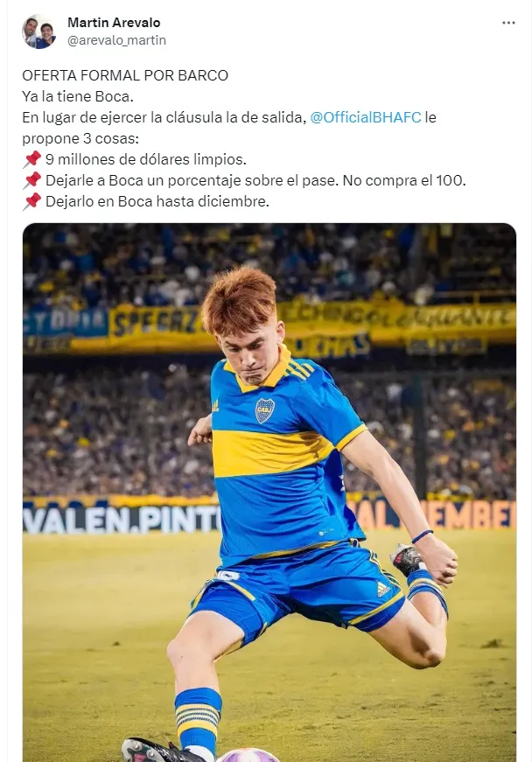532x762 pixels.
Task: Open the attached player photo
Action: coord(269,493)
